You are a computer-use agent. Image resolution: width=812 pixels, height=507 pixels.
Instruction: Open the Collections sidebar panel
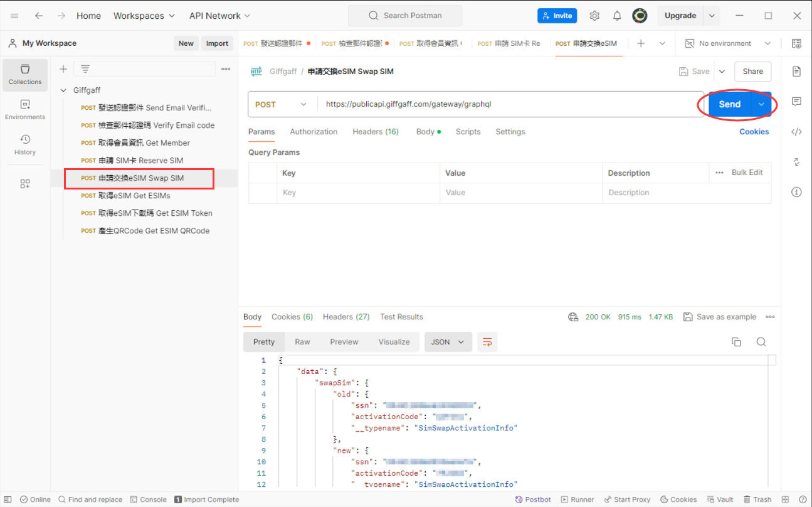coord(25,75)
